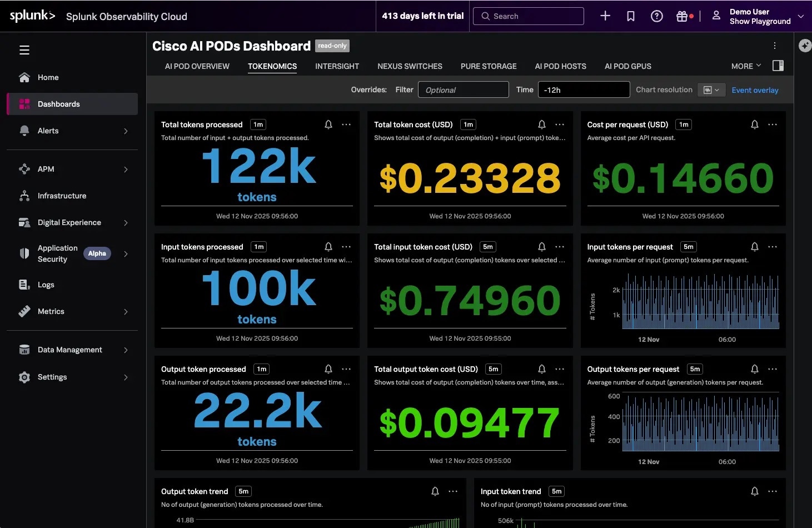Viewport: 812px width, 528px height.
Task: Open more options on Cost per request chart
Action: [x=773, y=124]
